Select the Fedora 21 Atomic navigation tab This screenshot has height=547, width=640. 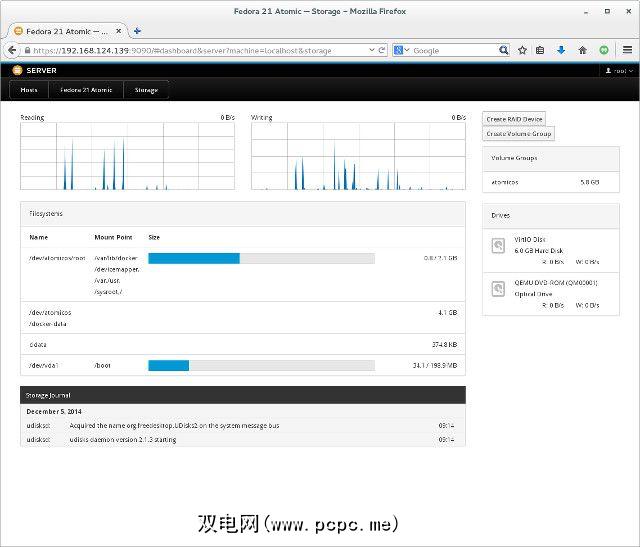pyautogui.click(x=87, y=90)
